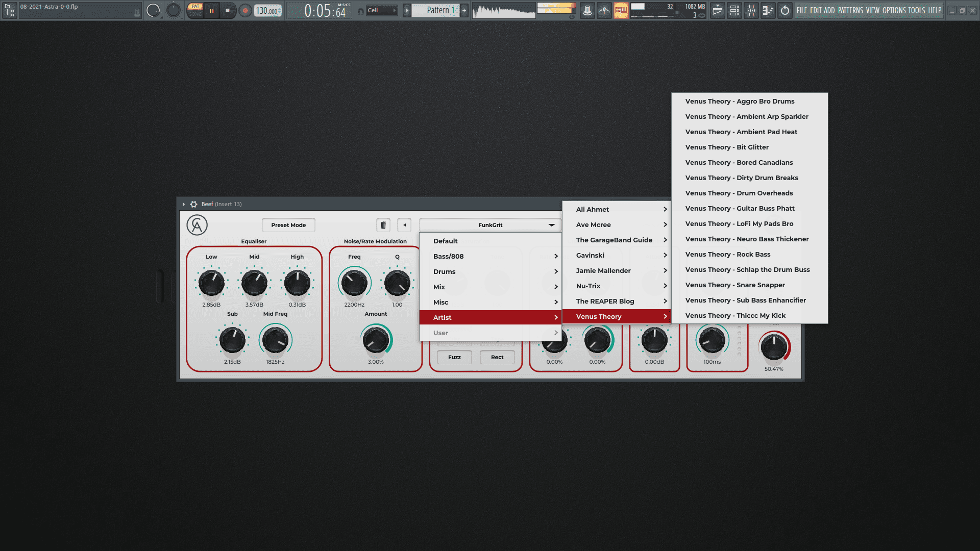
Task: Open the Mixer view icon
Action: coord(751,10)
